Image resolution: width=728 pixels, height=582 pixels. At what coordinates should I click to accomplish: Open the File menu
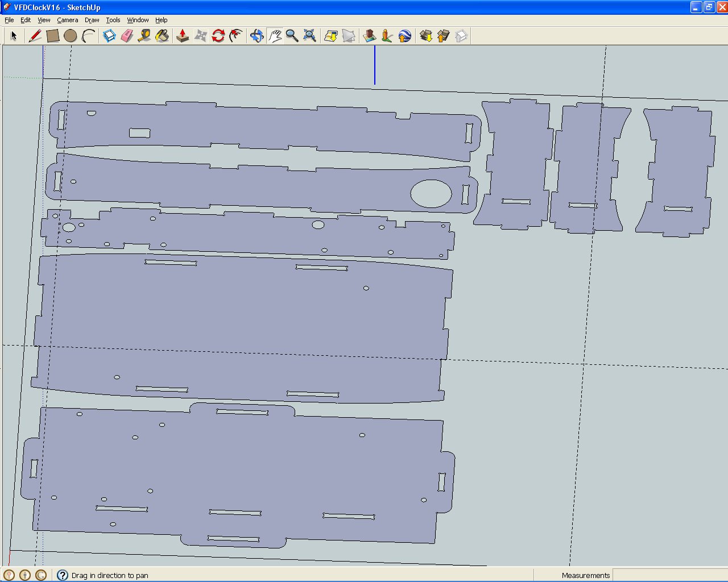[9, 20]
